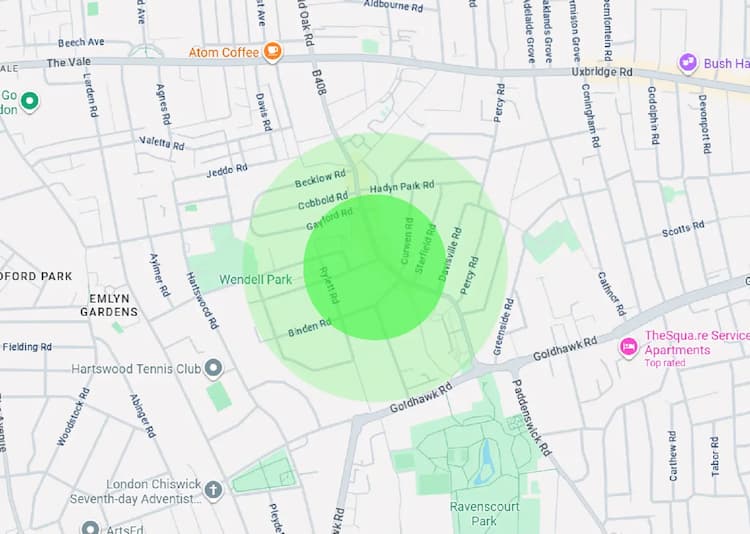Click the London Chiswick Seventh-day Adventist church marker

click(213, 490)
